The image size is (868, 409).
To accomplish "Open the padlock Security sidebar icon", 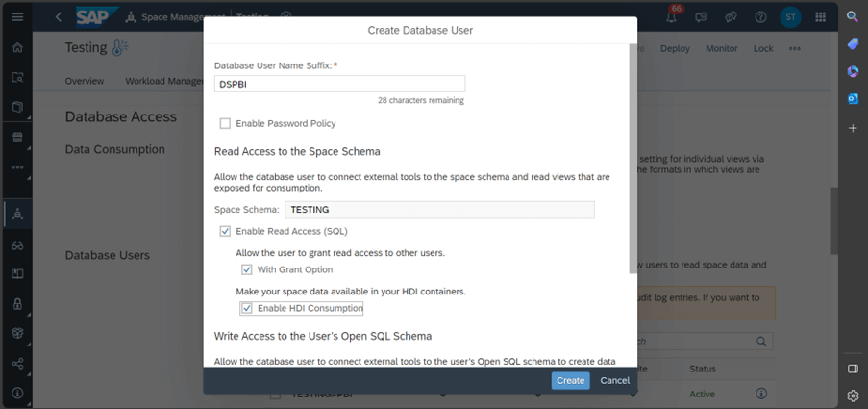I will [17, 303].
